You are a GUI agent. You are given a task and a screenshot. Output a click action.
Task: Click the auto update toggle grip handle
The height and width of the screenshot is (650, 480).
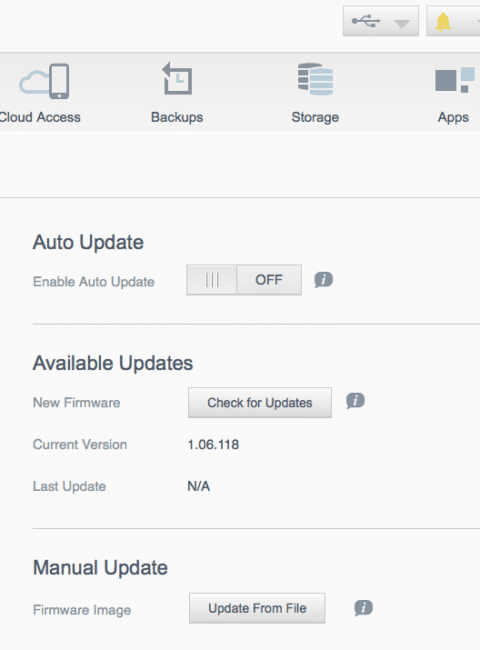212,280
